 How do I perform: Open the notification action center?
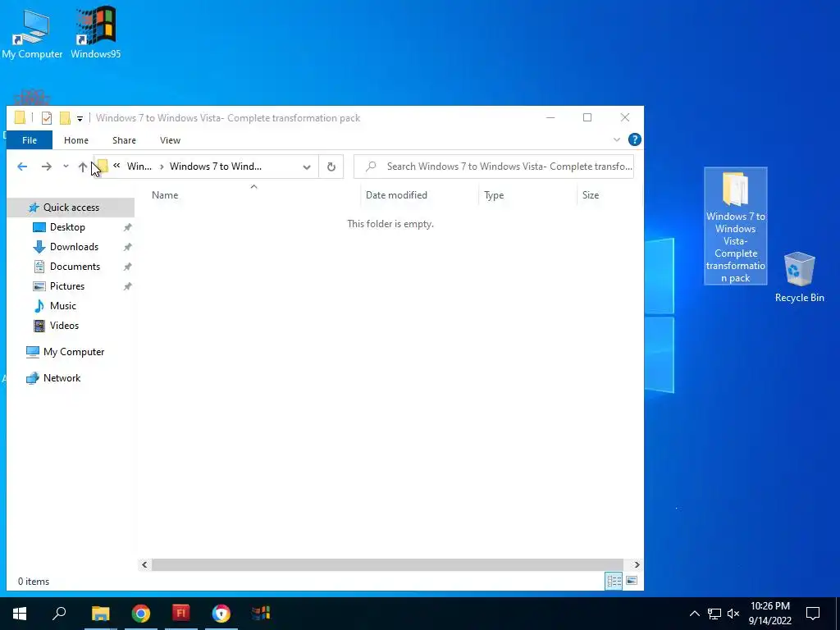pyautogui.click(x=813, y=614)
